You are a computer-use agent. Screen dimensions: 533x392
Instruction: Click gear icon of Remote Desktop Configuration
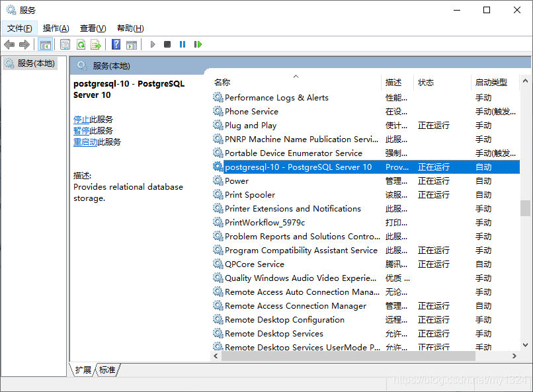tap(218, 320)
